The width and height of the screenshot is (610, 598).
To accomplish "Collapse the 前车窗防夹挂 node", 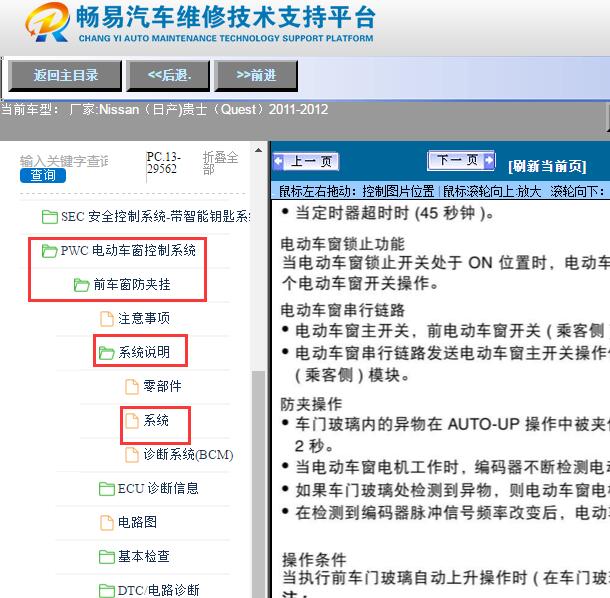I will tap(132, 285).
